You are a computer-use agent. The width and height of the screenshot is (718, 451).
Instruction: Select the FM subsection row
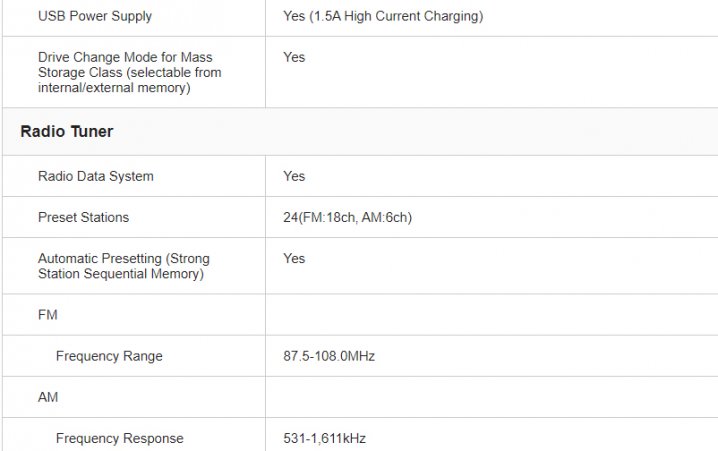(360, 315)
